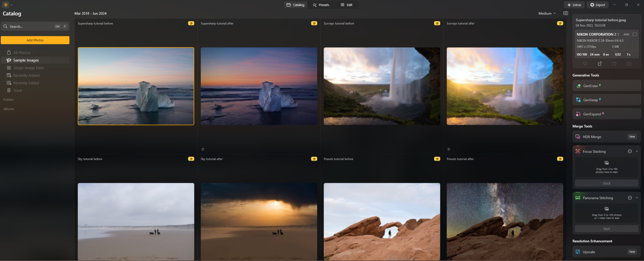Click the Upscale icon
This screenshot has height=261, width=644.
pyautogui.click(x=578, y=252)
